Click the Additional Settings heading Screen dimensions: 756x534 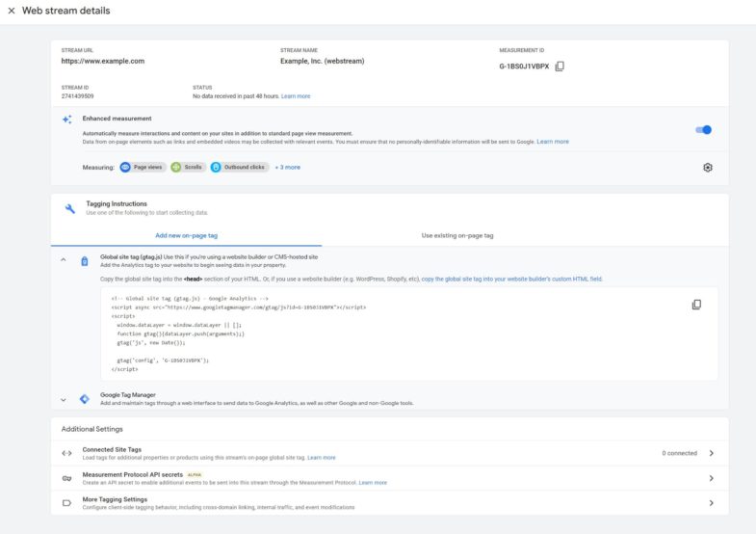click(x=92, y=429)
